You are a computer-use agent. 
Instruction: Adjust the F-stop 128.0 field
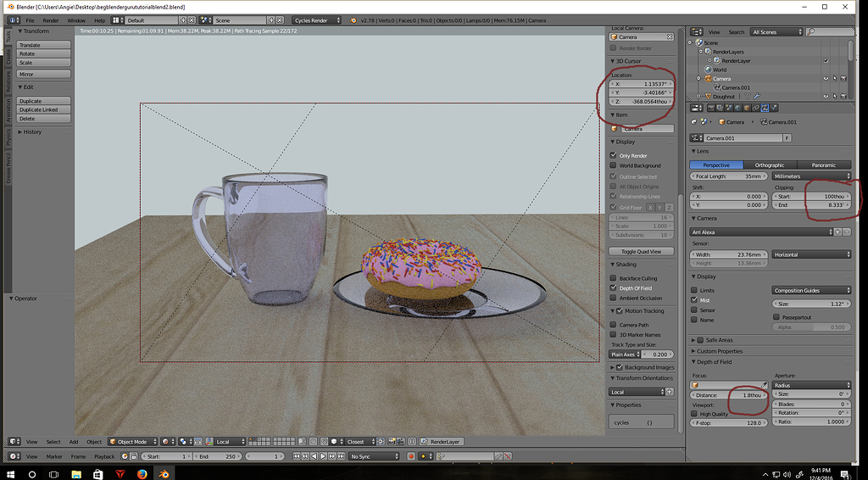pyautogui.click(x=728, y=422)
